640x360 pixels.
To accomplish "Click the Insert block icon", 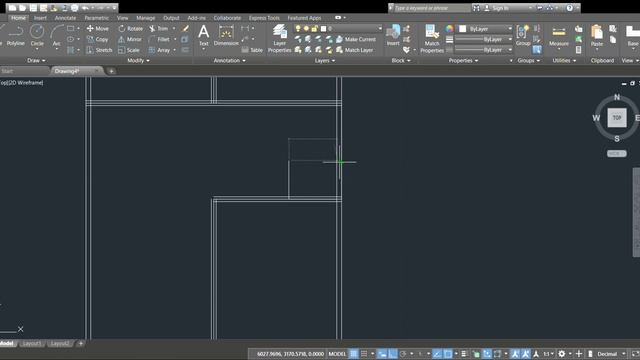I will tap(393, 35).
